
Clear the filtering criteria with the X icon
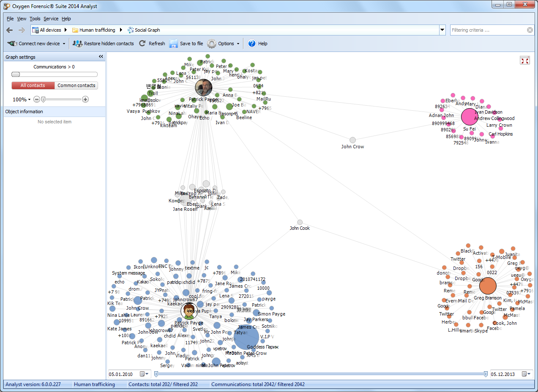point(530,30)
